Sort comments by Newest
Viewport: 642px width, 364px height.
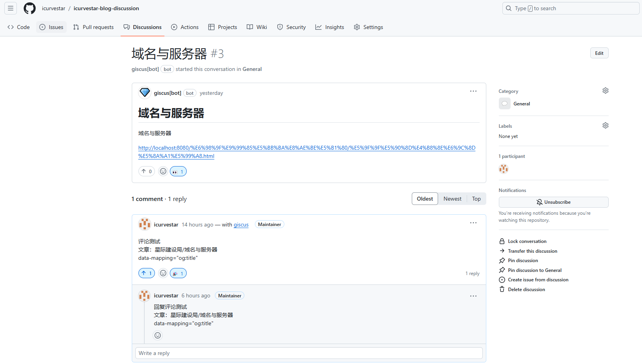pyautogui.click(x=452, y=199)
